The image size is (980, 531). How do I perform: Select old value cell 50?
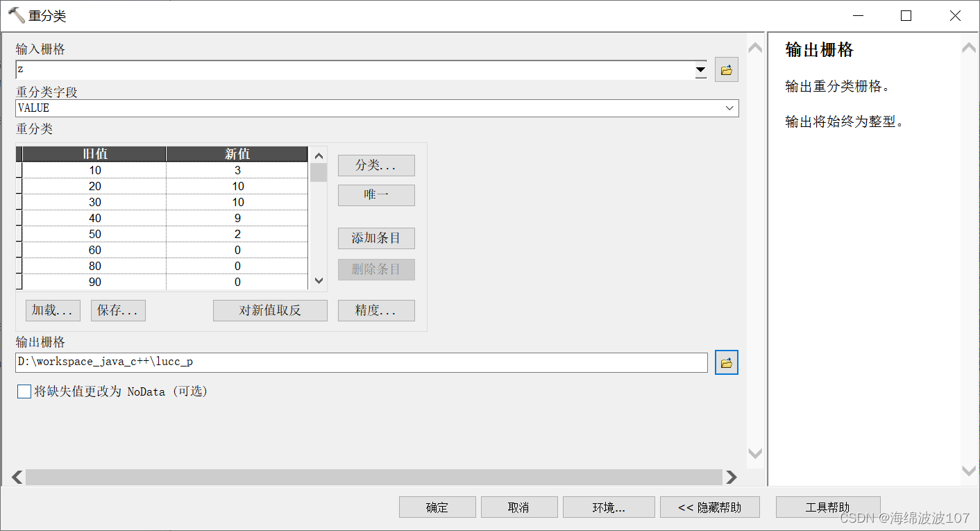pos(95,234)
